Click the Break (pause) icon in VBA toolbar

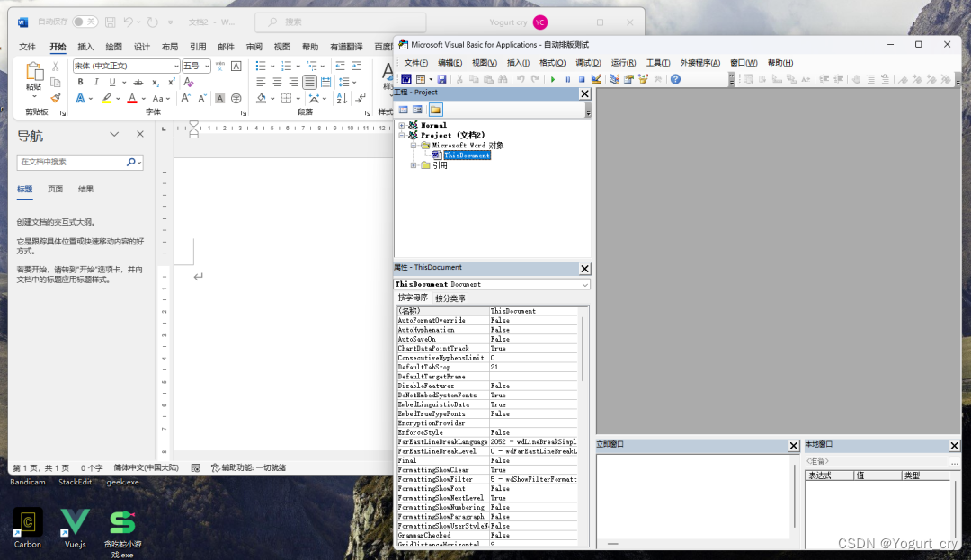pyautogui.click(x=567, y=79)
